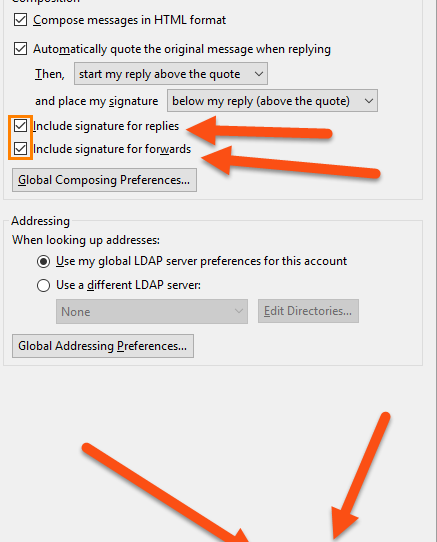Click the Edit Directories button
The height and width of the screenshot is (542, 437).
point(308,311)
